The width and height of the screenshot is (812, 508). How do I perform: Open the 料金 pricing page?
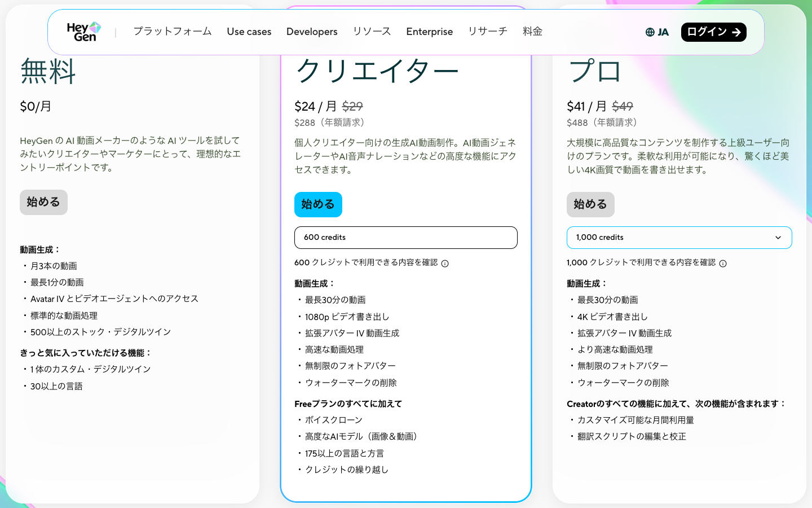532,32
